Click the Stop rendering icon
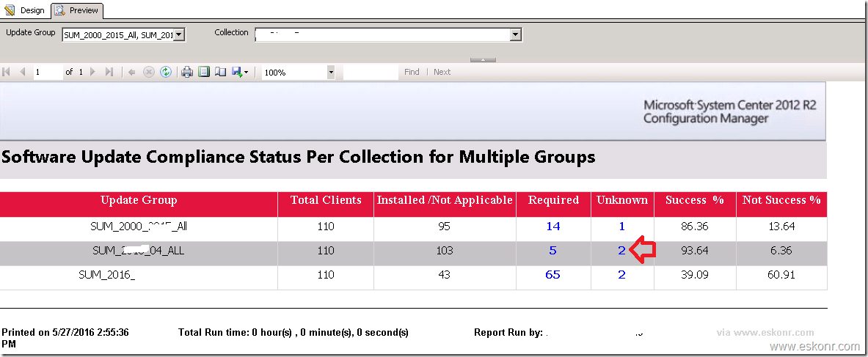Image resolution: width=868 pixels, height=357 pixels. coord(149,72)
